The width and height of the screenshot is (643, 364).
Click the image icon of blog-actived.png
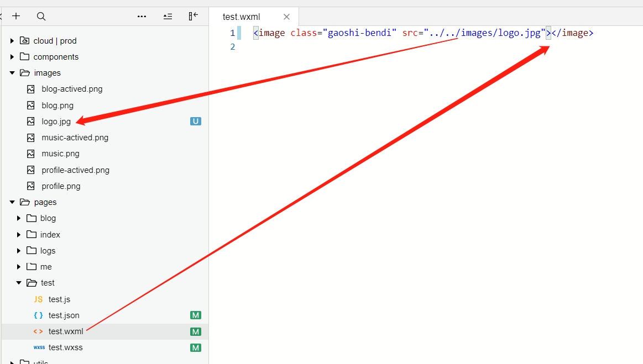pyautogui.click(x=31, y=89)
